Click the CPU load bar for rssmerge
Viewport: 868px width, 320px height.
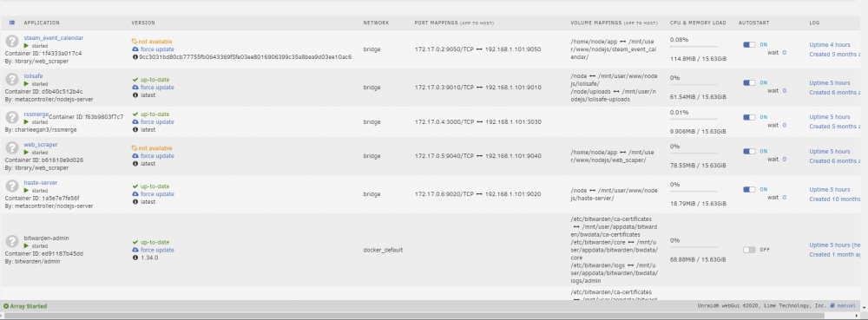[694, 120]
